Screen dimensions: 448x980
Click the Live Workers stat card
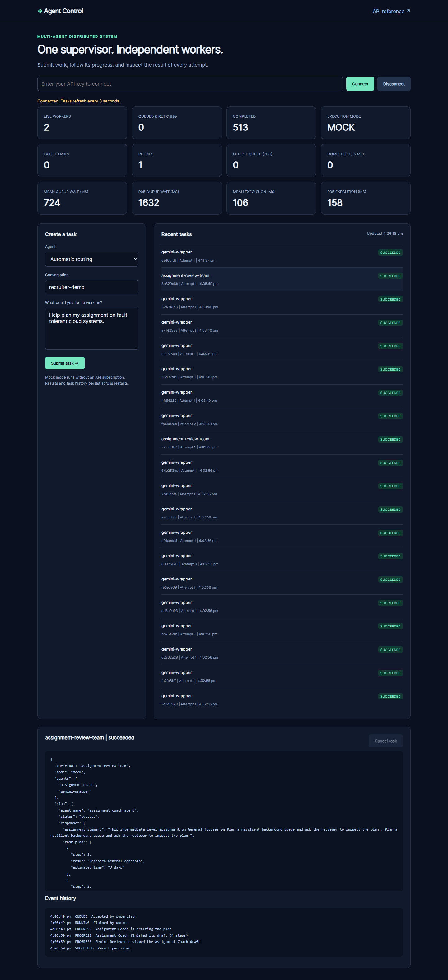click(x=82, y=122)
